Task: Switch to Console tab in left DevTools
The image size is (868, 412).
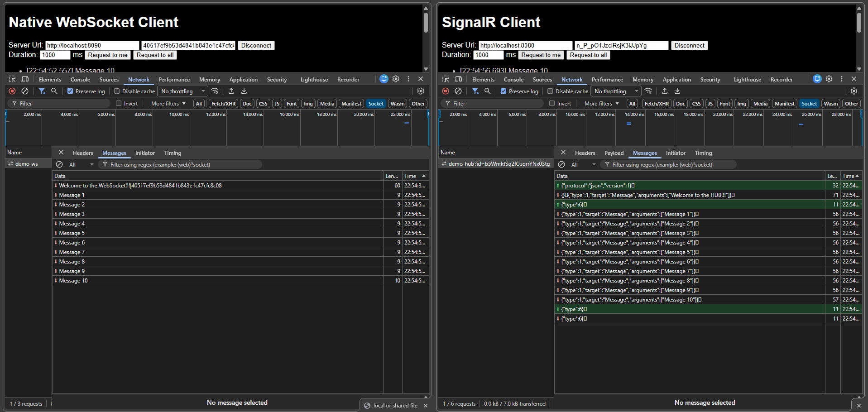Action: [80, 79]
